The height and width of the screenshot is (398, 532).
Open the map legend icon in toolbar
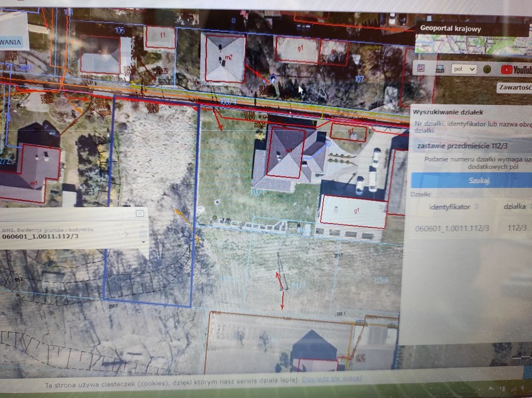(421, 68)
